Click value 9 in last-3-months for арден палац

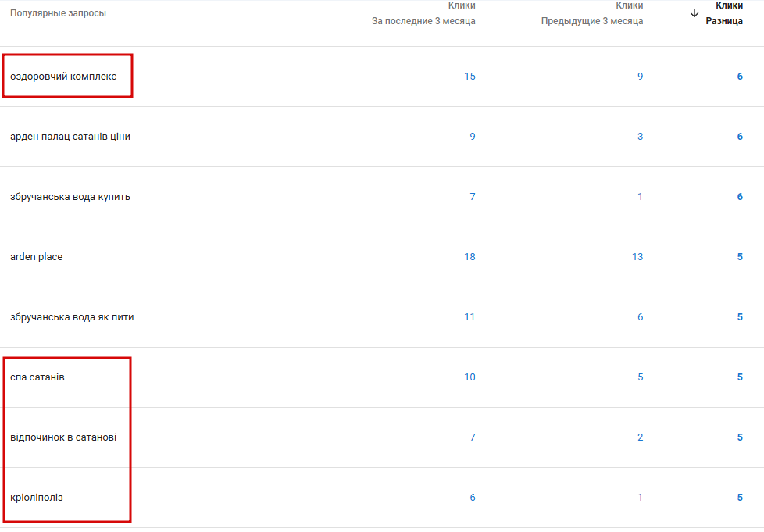[x=473, y=137]
